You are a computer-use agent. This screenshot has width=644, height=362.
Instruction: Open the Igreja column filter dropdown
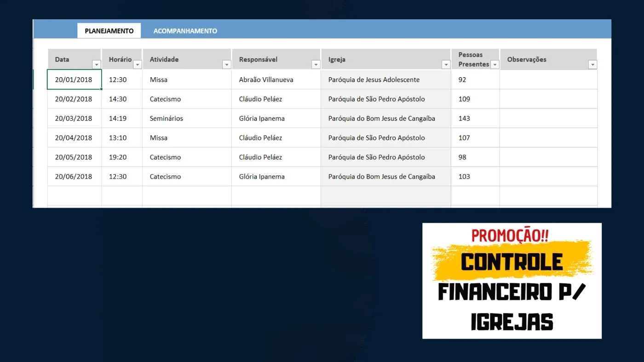pos(446,65)
